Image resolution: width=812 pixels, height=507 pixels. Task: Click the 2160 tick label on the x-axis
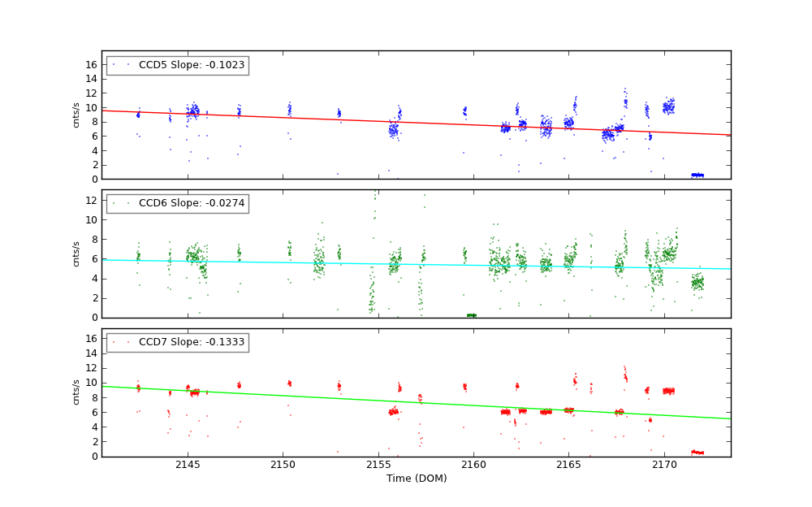point(473,466)
